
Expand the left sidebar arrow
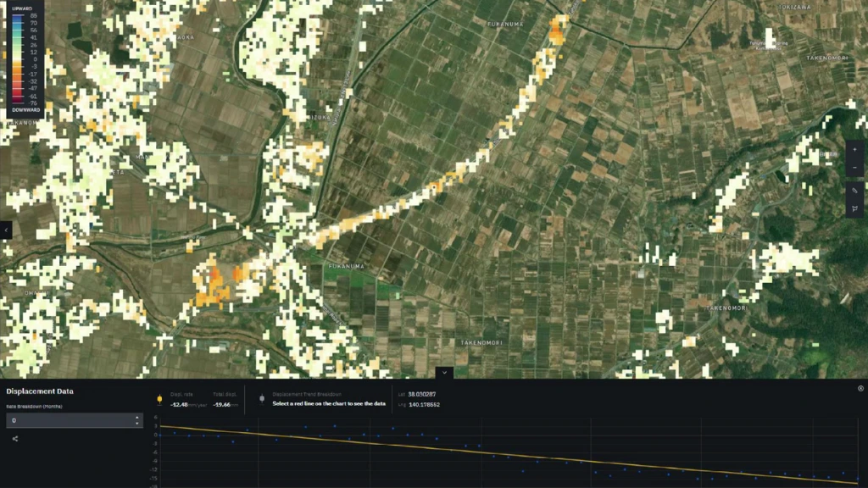(6, 230)
